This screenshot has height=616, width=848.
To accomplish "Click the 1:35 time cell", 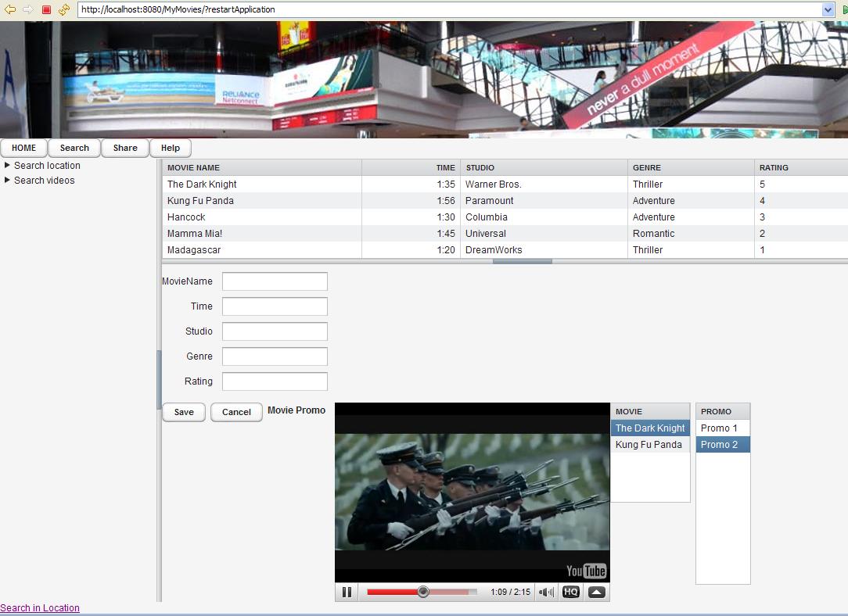I will [411, 184].
